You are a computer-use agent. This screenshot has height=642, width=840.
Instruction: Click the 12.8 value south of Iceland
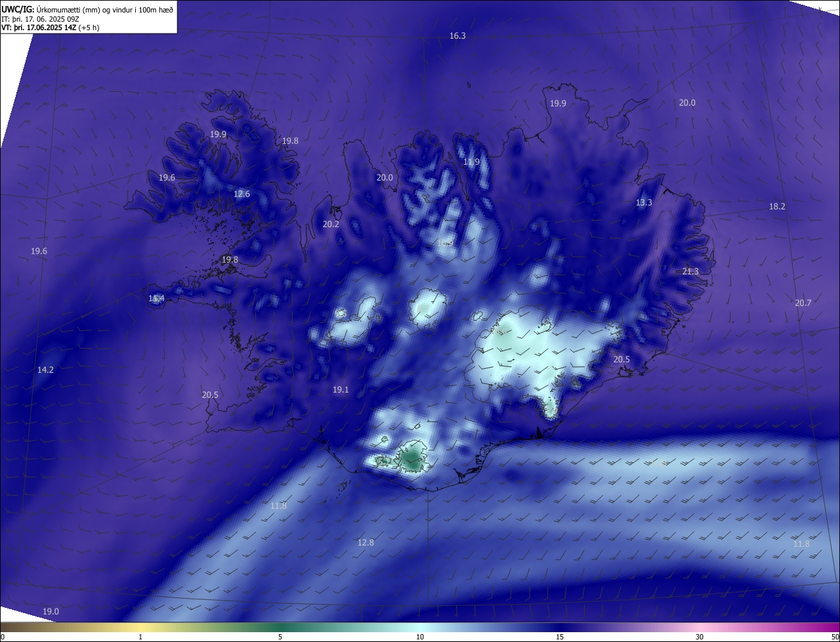(366, 543)
